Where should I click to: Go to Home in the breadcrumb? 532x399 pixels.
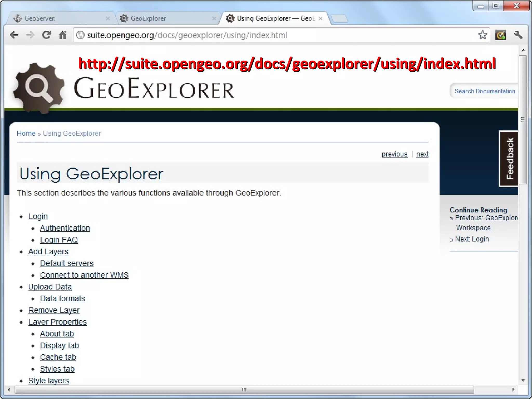pyautogui.click(x=26, y=134)
